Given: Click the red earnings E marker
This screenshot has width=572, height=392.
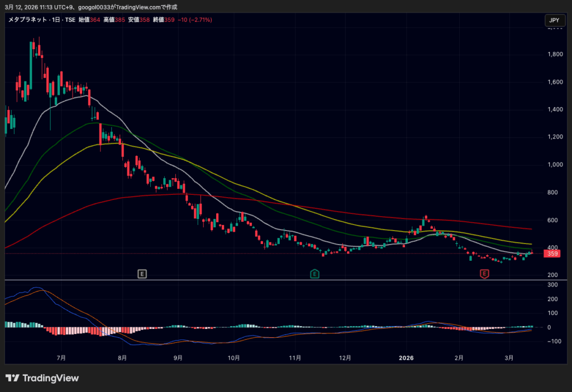Looking at the screenshot, I should click(484, 274).
